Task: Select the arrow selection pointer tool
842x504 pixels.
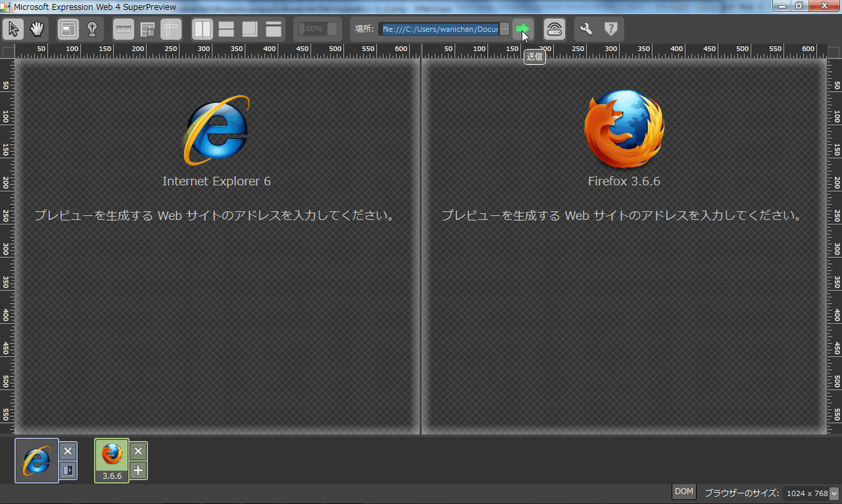Action: point(14,29)
